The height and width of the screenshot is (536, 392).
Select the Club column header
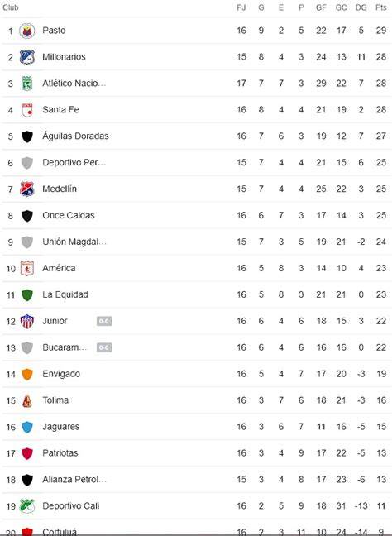click(11, 7)
